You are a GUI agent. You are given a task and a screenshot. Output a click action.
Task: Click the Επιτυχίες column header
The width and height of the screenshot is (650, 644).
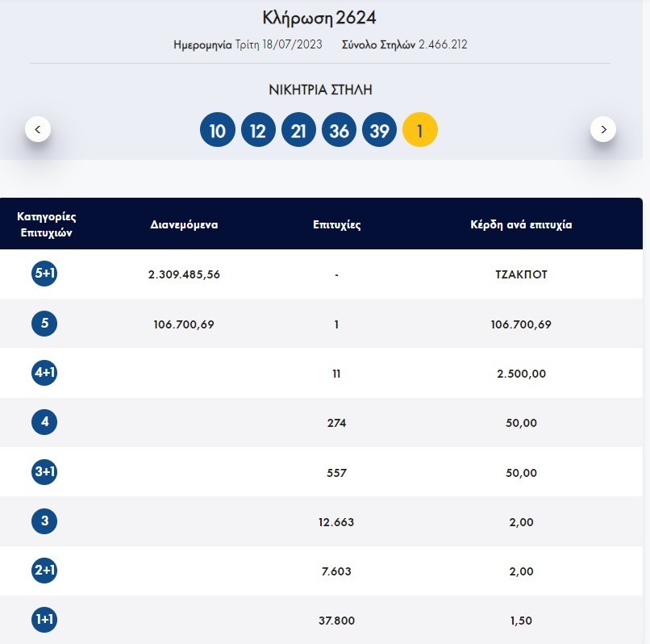coord(336,225)
